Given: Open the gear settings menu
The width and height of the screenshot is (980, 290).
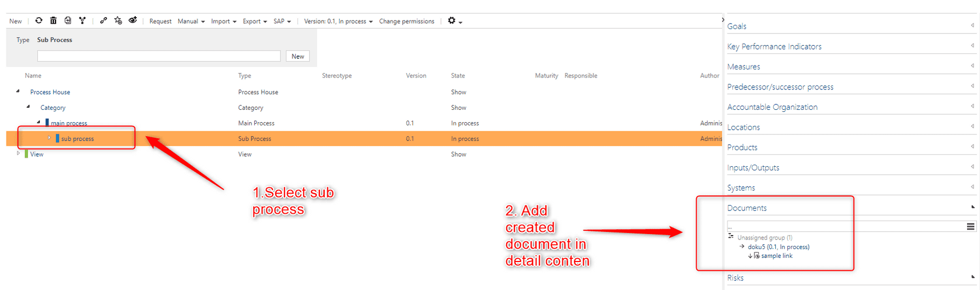Looking at the screenshot, I should pos(454,20).
